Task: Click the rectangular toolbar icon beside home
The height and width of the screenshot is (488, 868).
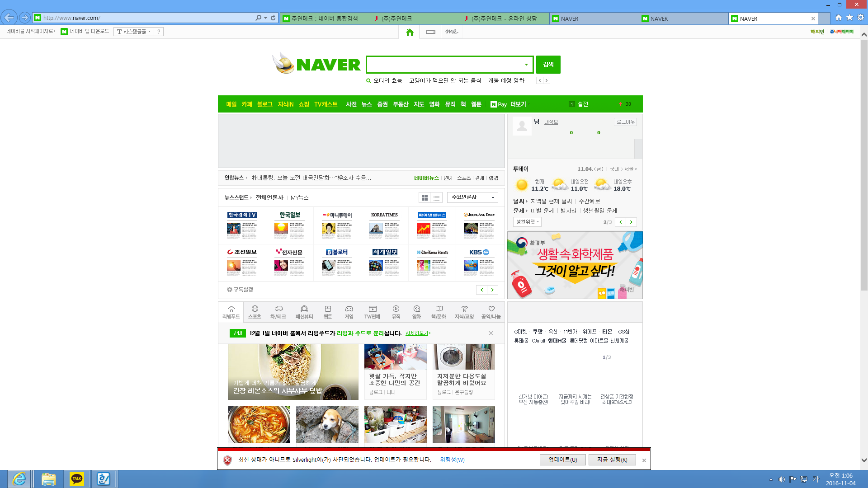Action: coord(431,32)
